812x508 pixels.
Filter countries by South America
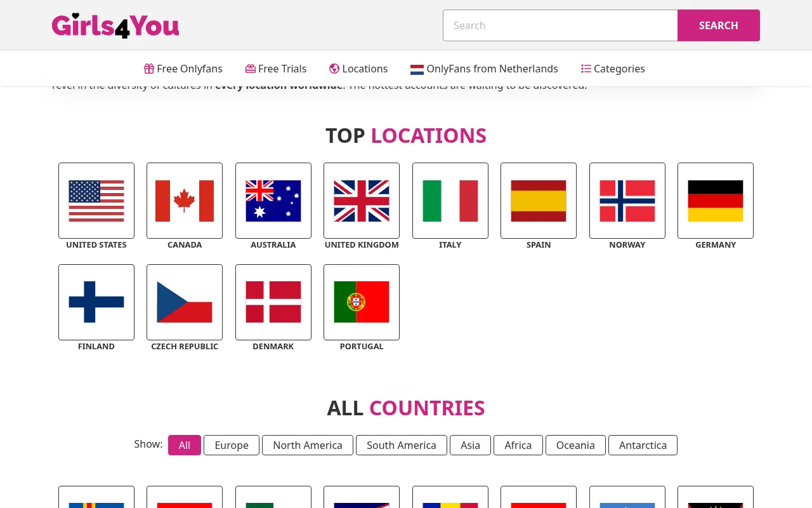pyautogui.click(x=402, y=445)
